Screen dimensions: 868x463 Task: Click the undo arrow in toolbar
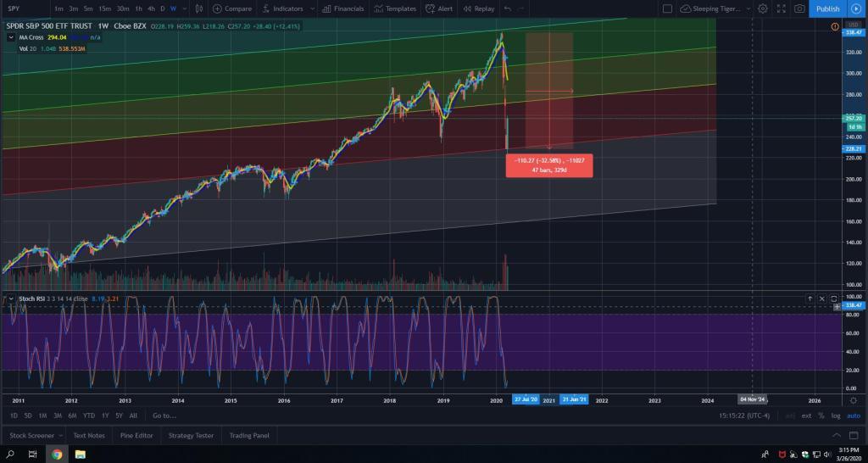coord(508,8)
